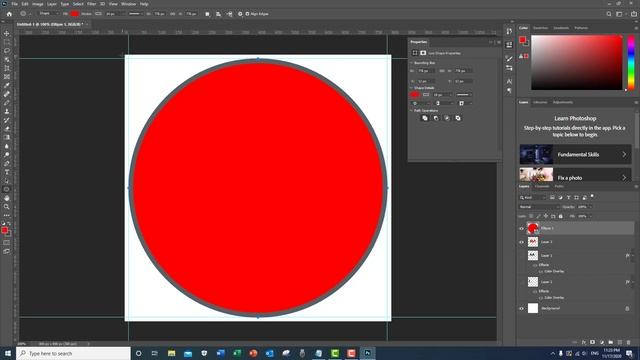Open the Kind layer filter dropdown
Viewport: 640px width, 360px height.
[x=532, y=198]
